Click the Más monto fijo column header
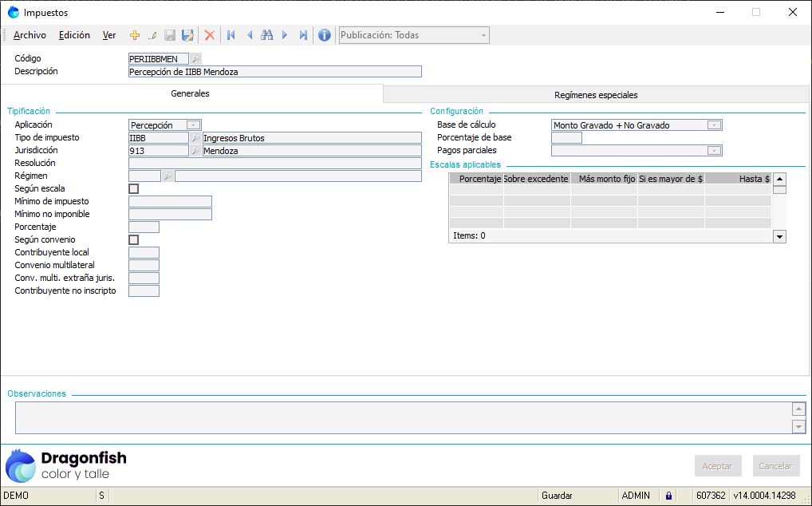The width and height of the screenshot is (812, 506). click(x=605, y=179)
